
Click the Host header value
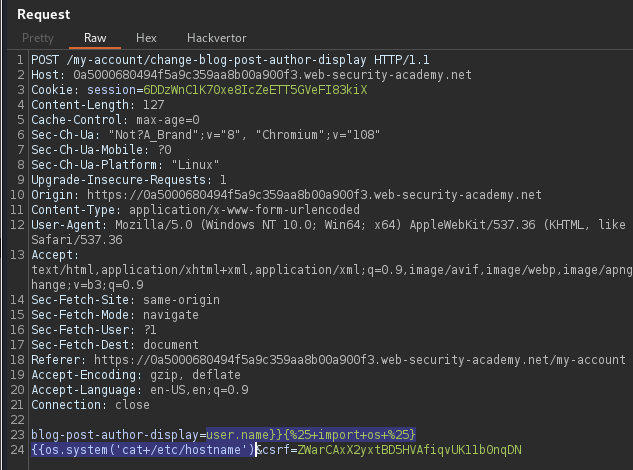click(x=272, y=75)
